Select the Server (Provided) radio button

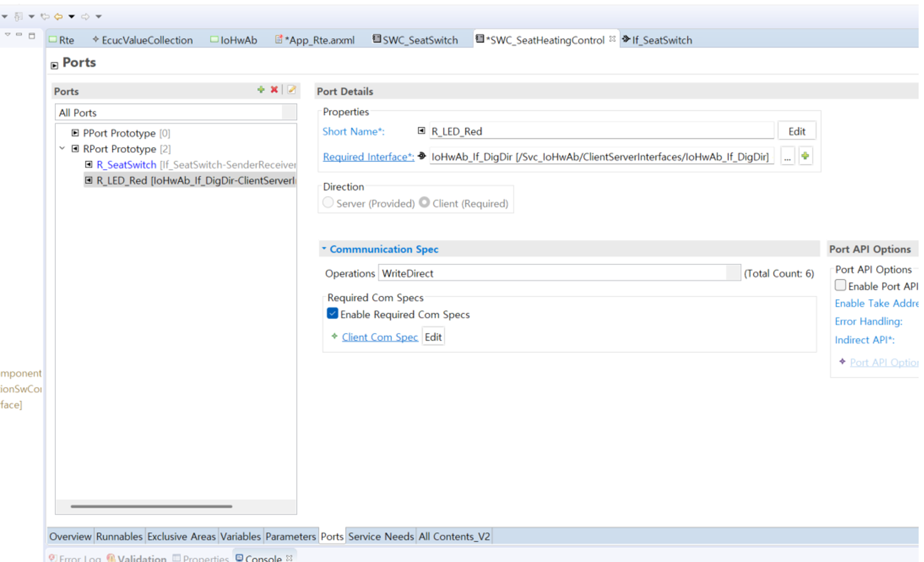coord(328,203)
